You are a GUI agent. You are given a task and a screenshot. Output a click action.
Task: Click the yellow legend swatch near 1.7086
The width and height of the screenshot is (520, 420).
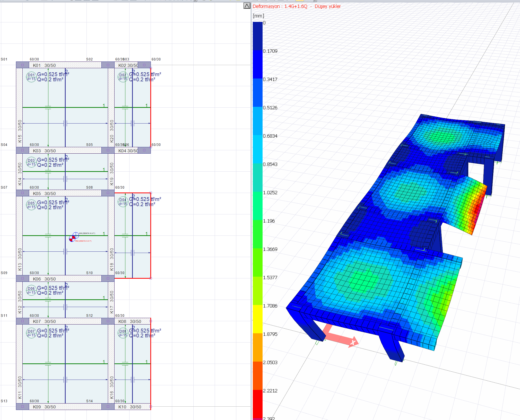coord(257,319)
